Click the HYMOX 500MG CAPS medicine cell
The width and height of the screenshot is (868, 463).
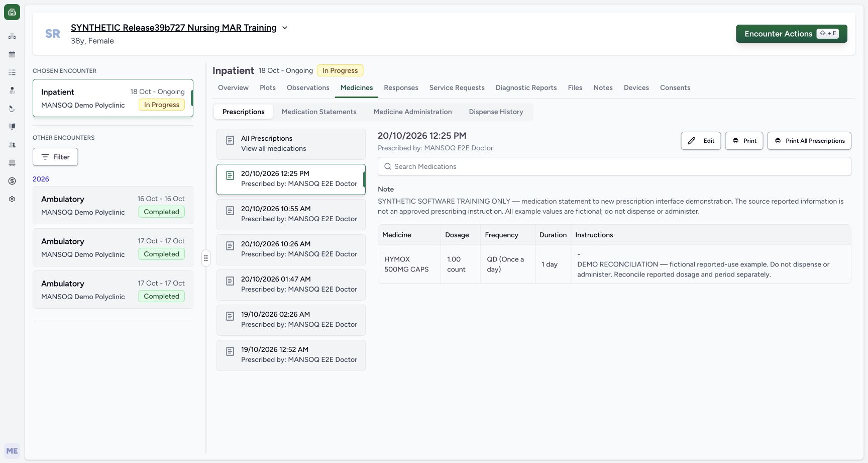pos(409,264)
